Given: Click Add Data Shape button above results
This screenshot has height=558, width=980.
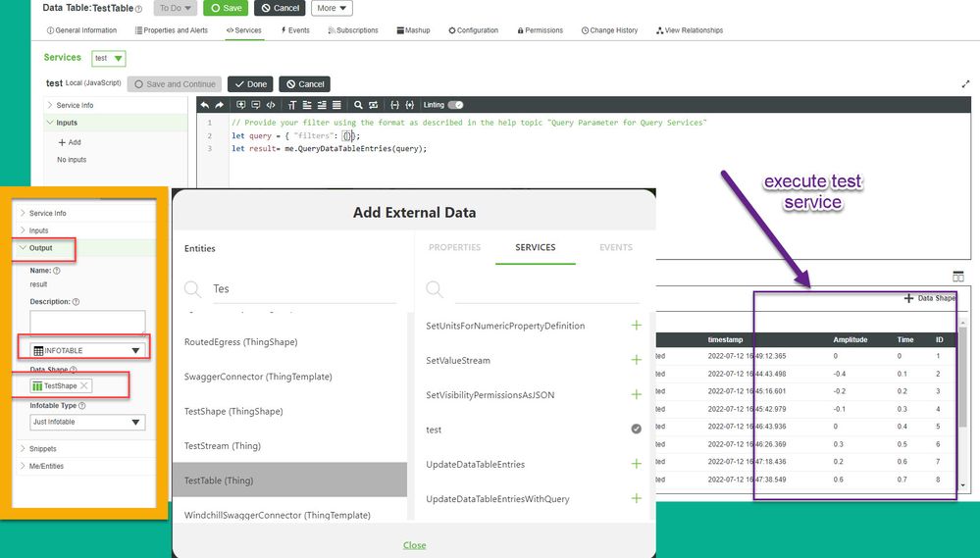Looking at the screenshot, I should pyautogui.click(x=929, y=298).
